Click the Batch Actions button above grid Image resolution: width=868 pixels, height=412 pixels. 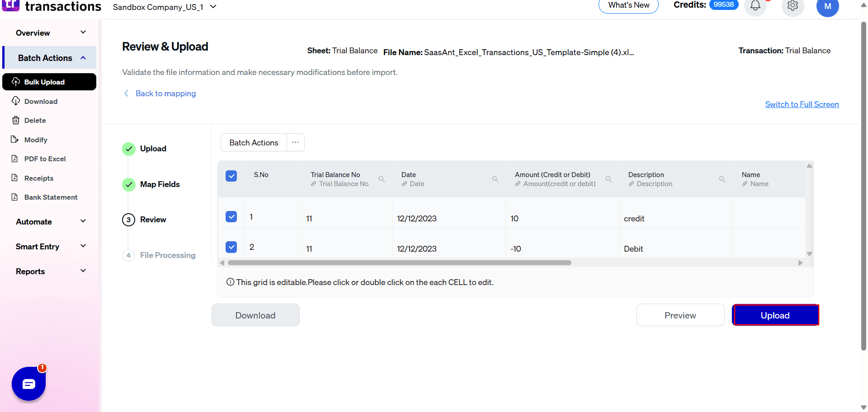[254, 142]
